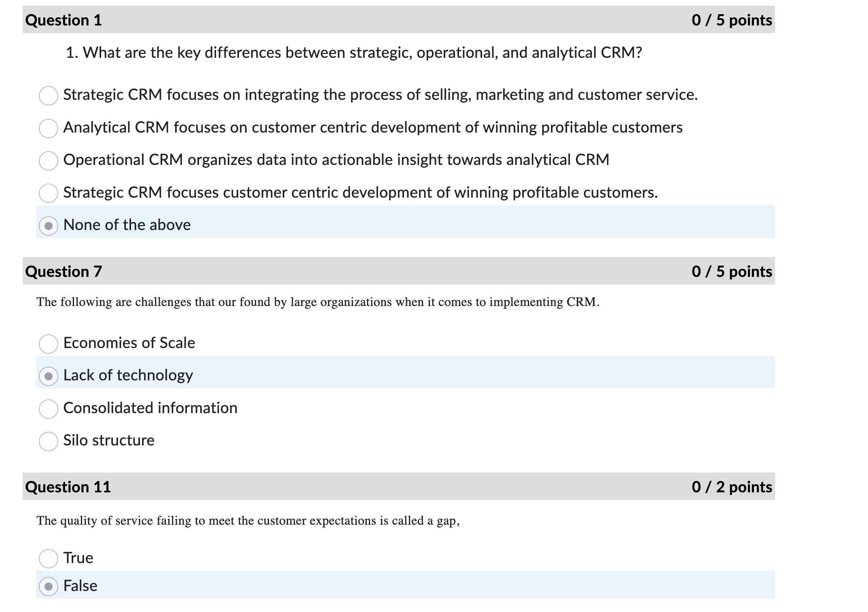Pick the 'Operational CRM organizes data' answer
This screenshot has width=868, height=612.
pos(49,161)
